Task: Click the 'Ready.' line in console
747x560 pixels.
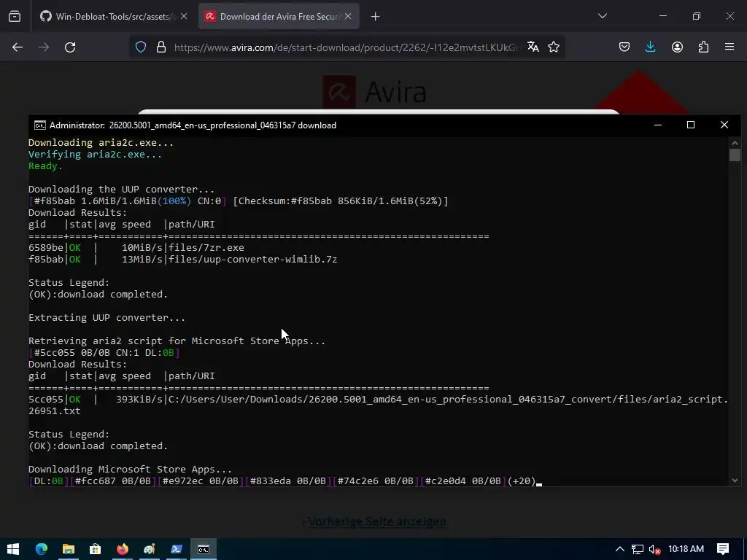Action: [x=45, y=166]
